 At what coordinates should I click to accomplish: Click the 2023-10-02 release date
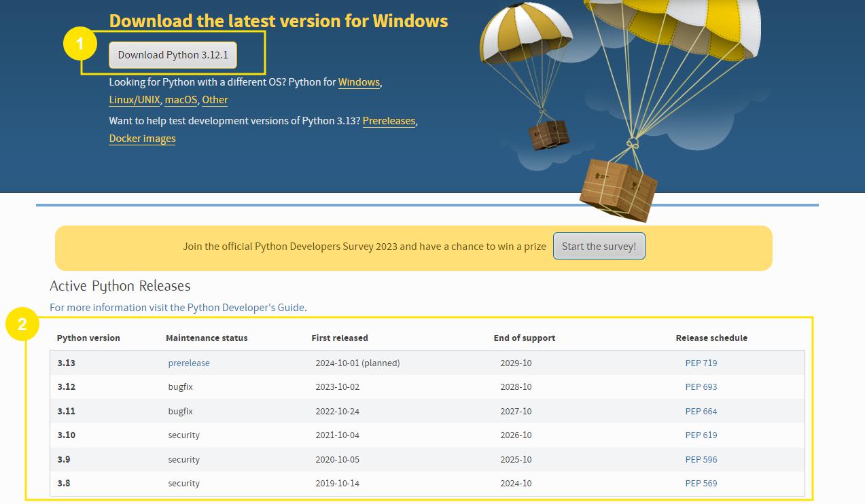click(338, 387)
